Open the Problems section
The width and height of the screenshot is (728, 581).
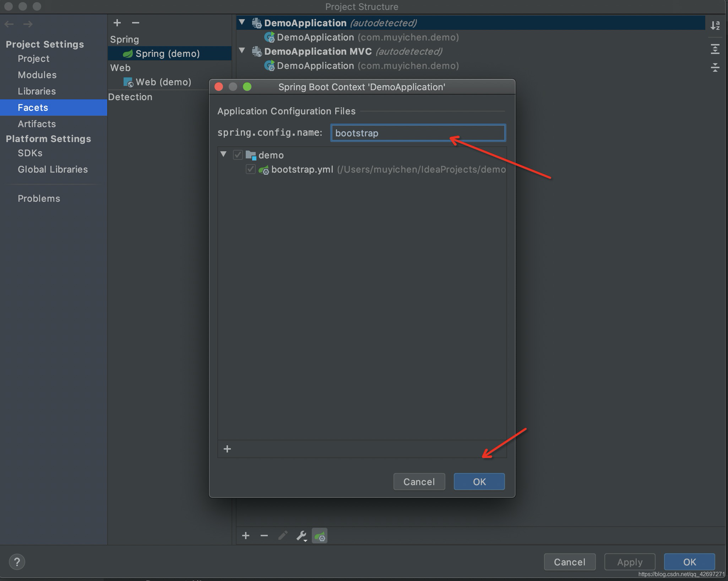point(39,199)
